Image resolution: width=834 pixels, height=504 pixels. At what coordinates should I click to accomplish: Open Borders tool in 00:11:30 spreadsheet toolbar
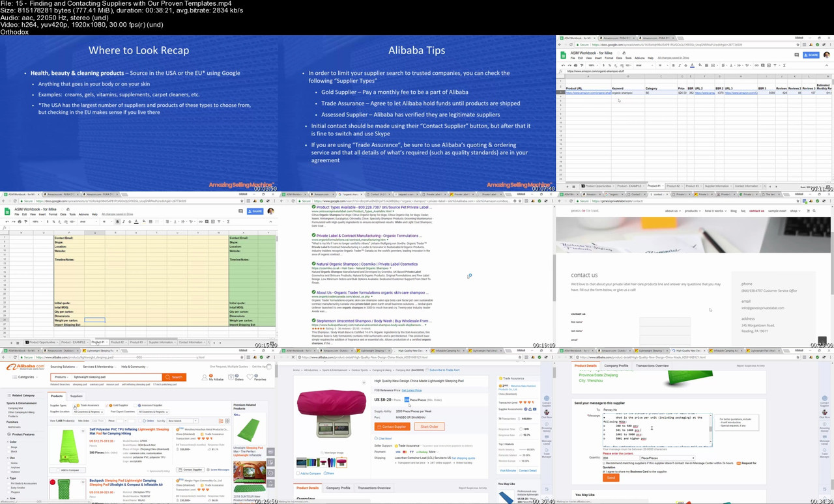coord(706,65)
